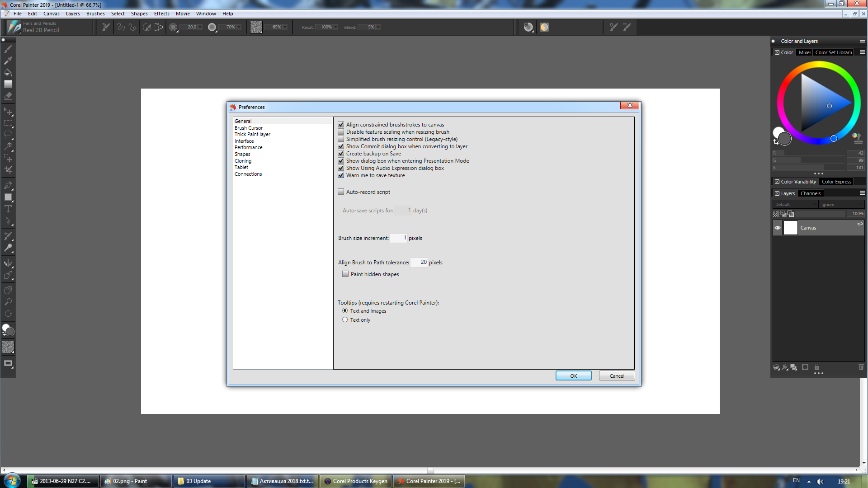Select the Dropper tool
868x488 pixels.
[8, 61]
